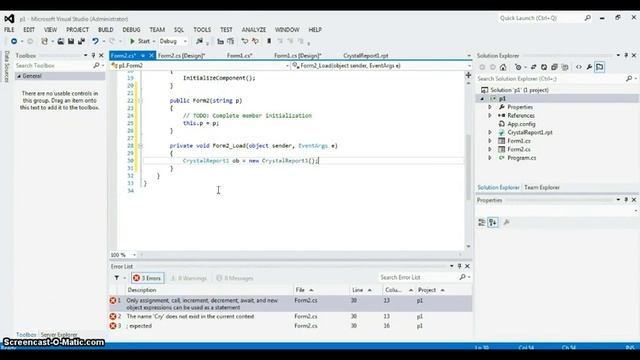Click Solution Explorer Home icon
This screenshot has height=360, width=640.
click(x=503, y=67)
